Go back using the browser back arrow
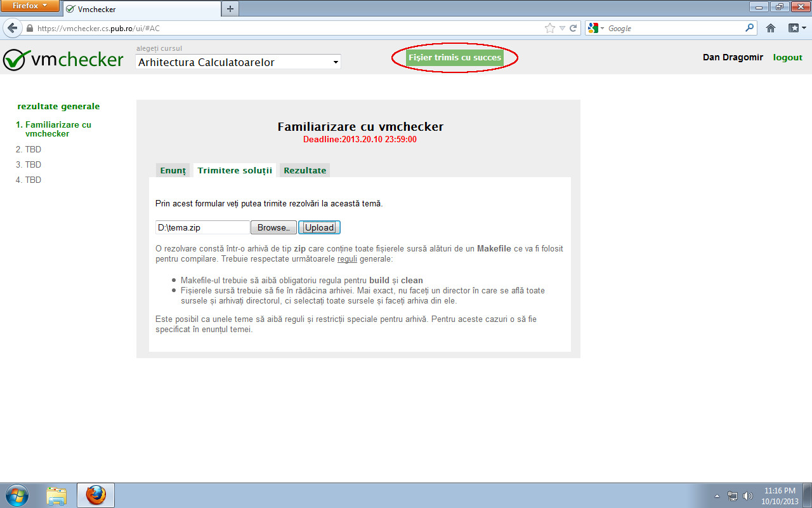Screen dimensions: 812x508 click(x=13, y=28)
